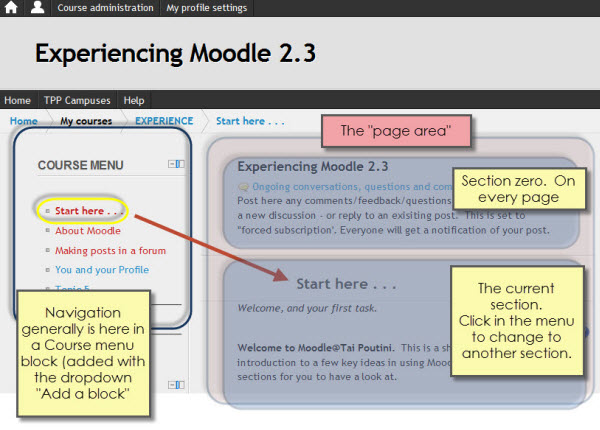Image resolution: width=600 pixels, height=430 pixels.
Task: Click 'Welcome to Moodle@Tai Poutini.' text
Action: (316, 348)
